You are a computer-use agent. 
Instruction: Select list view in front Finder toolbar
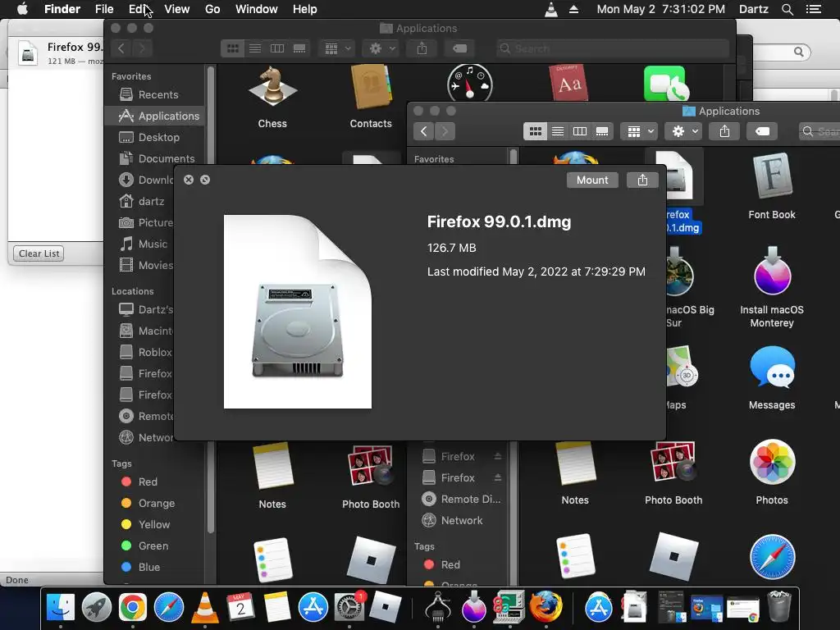558,131
